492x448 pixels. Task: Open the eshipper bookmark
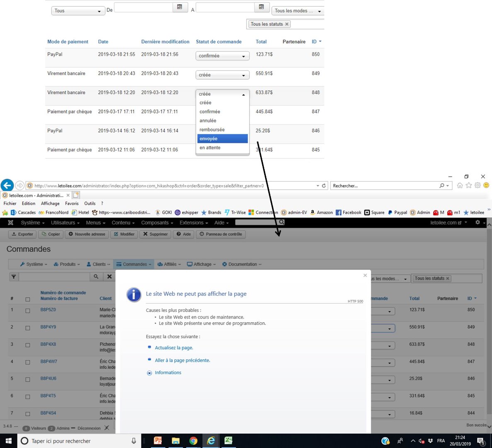pyautogui.click(x=186, y=212)
